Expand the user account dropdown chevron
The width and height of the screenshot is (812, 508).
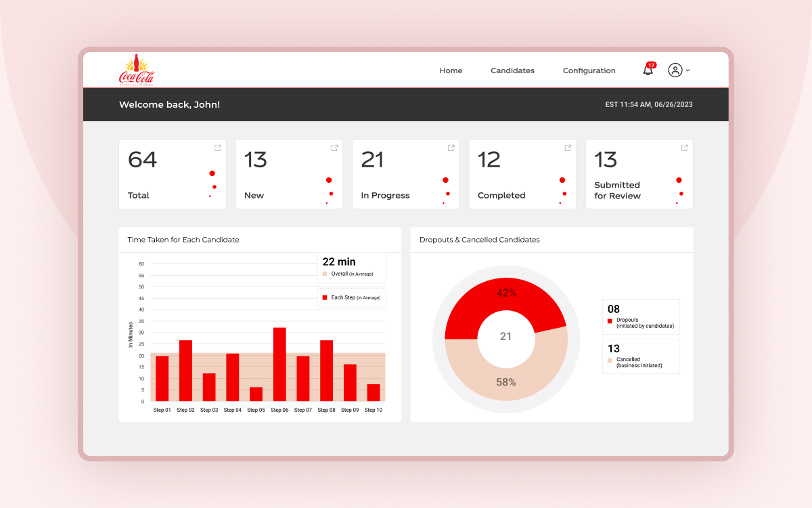[688, 70]
